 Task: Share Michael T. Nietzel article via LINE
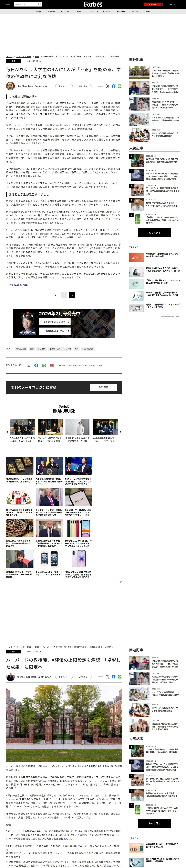pyautogui.click(x=120, y=677)
